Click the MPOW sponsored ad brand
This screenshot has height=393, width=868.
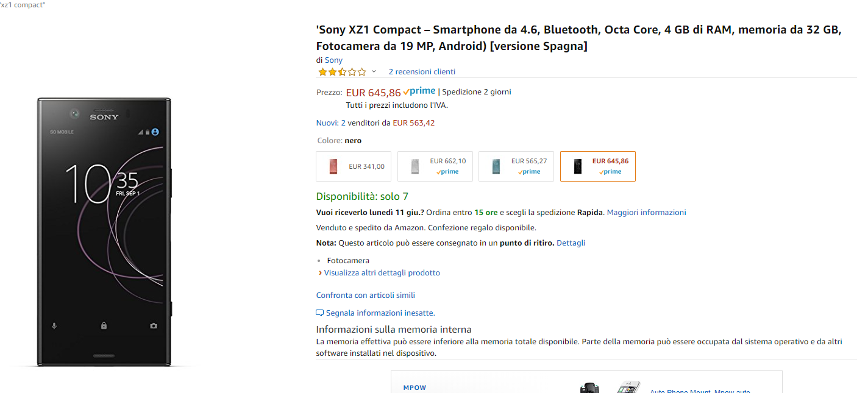[414, 388]
